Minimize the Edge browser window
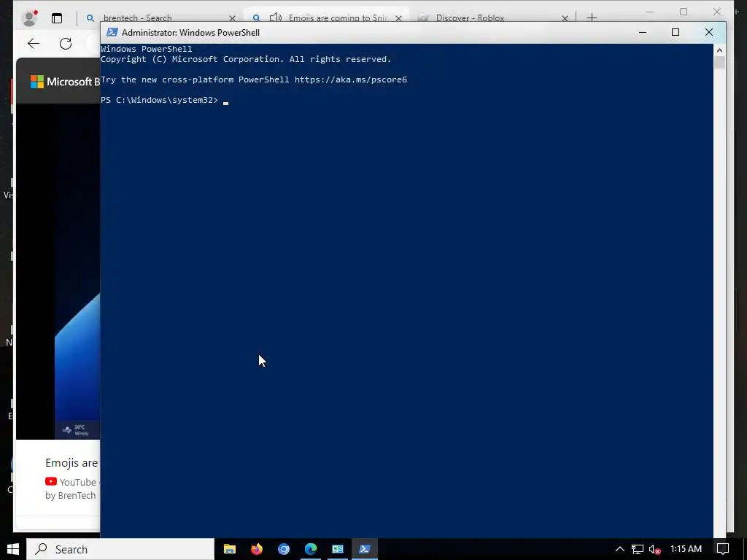747x560 pixels. tap(650, 12)
